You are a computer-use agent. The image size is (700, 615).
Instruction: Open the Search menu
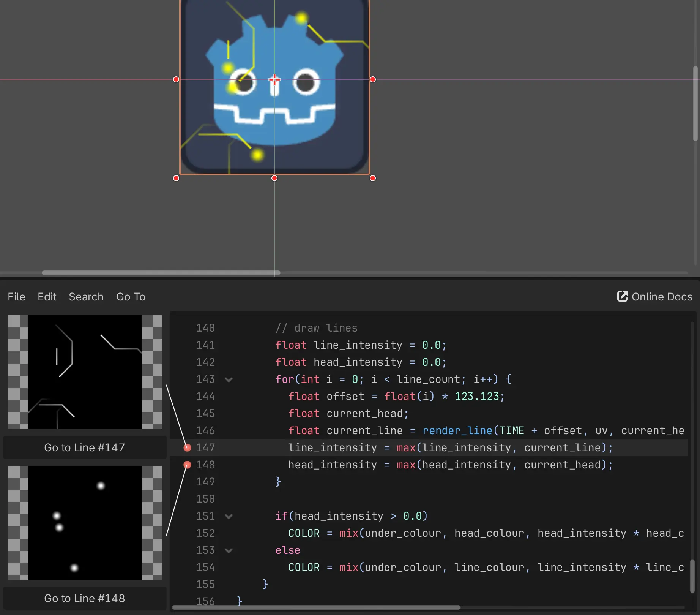coord(86,297)
